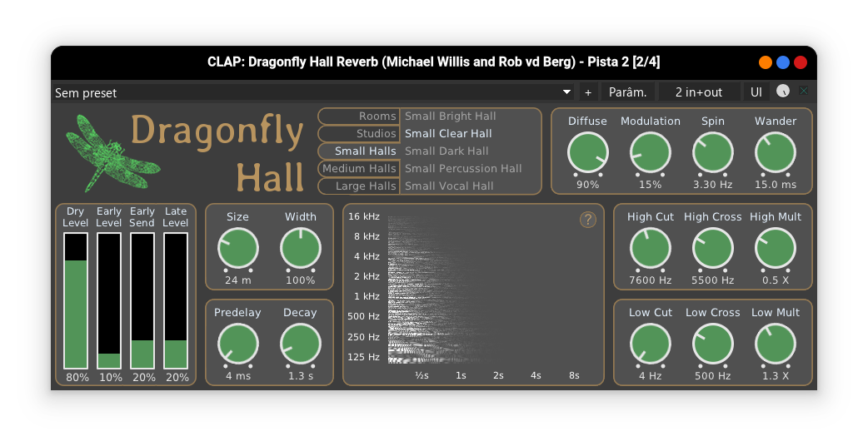Click the Spin knob
The height and width of the screenshot is (446, 868).
coord(712,152)
